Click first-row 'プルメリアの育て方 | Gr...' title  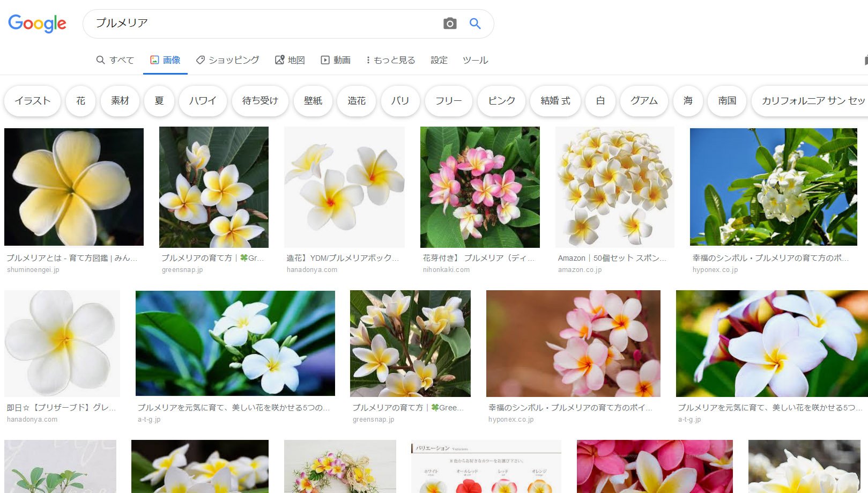click(x=213, y=258)
